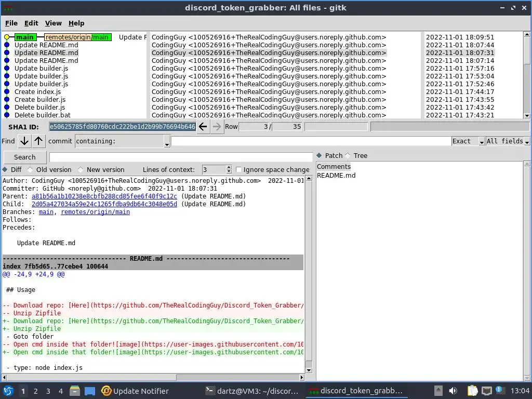Viewport: 532px width, 399px height.
Task: Switch to workspace 1
Action: tap(23, 391)
